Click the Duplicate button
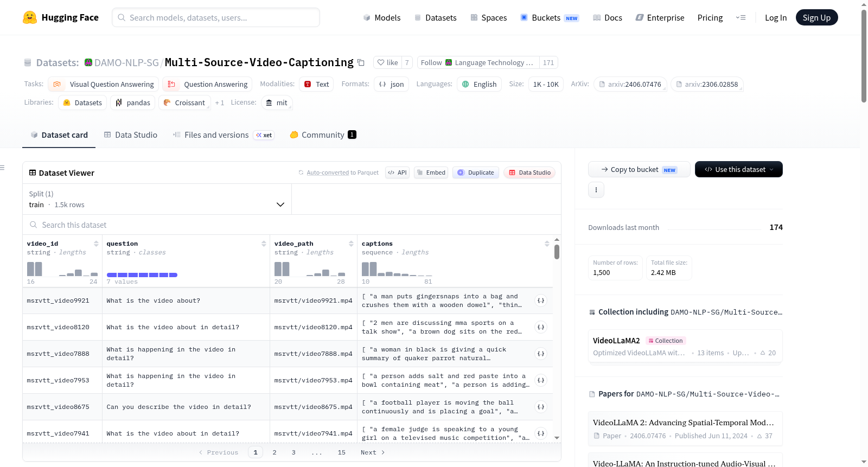The height and width of the screenshot is (467, 868). tap(476, 172)
